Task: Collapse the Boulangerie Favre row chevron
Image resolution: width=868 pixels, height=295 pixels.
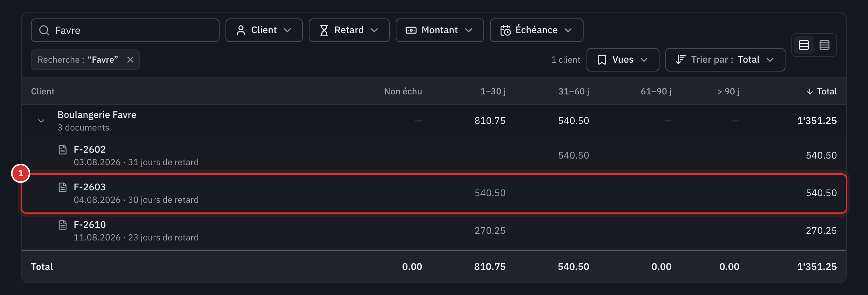Action: tap(41, 121)
